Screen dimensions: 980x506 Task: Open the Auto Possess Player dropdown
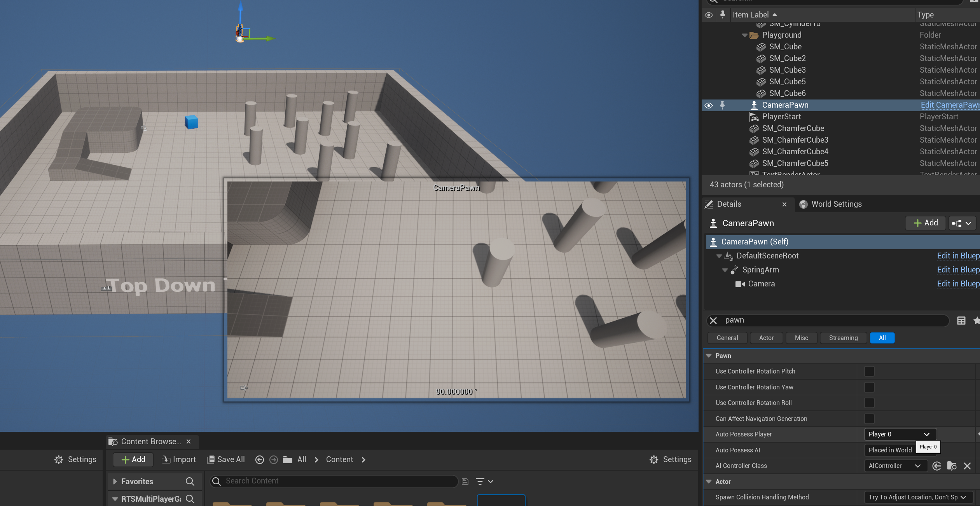pyautogui.click(x=900, y=434)
